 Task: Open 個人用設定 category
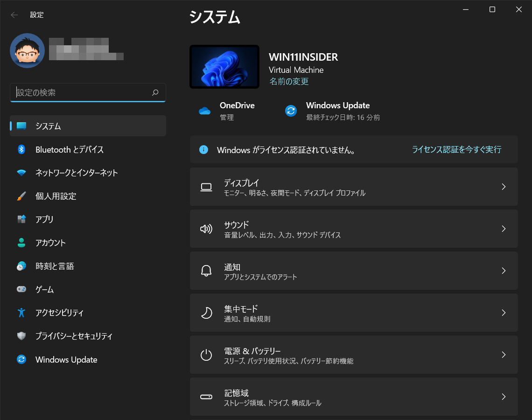tap(88, 196)
